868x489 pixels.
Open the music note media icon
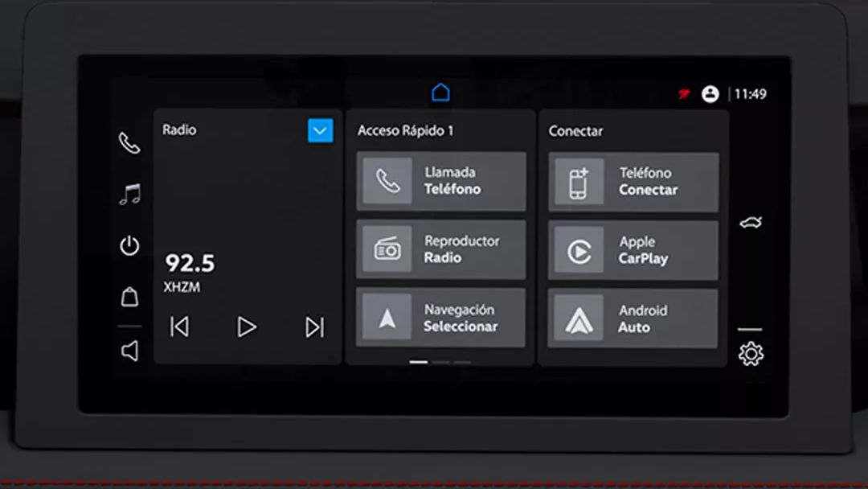click(130, 195)
